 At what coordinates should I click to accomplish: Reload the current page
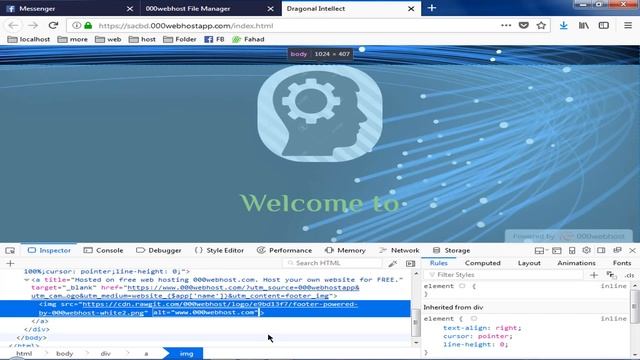point(53,25)
